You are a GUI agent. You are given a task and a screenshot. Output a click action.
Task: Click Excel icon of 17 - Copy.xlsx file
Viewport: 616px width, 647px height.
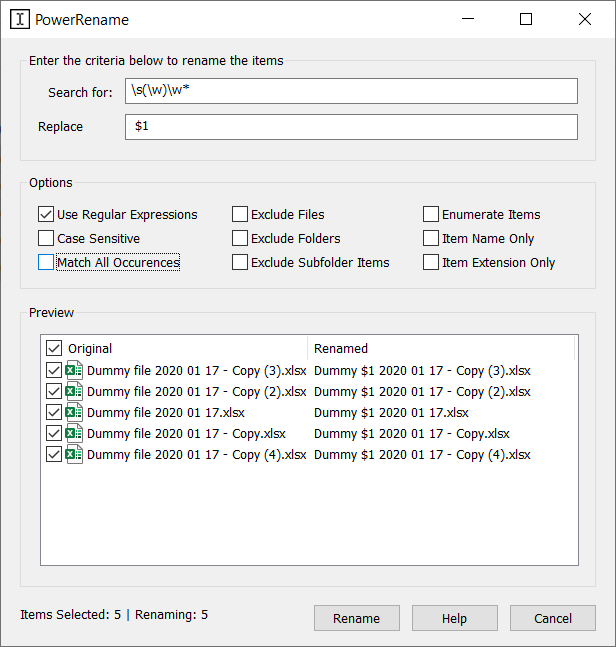click(74, 433)
